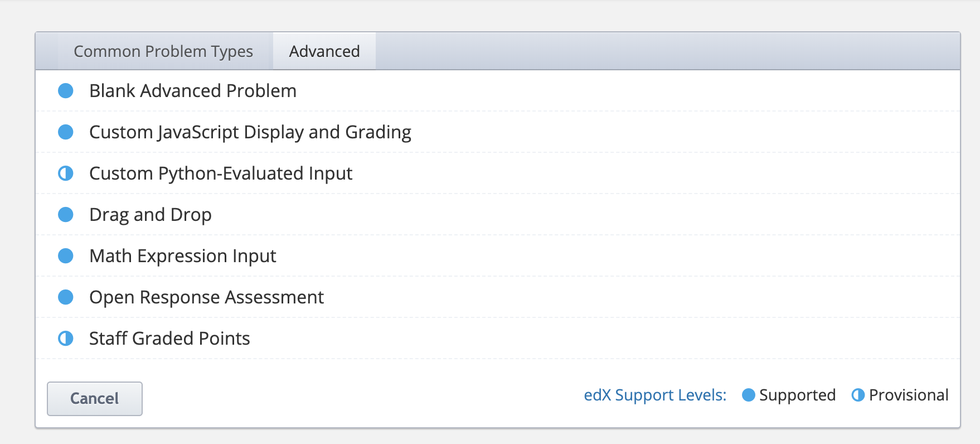Click the Supported legend circle icon

[749, 395]
